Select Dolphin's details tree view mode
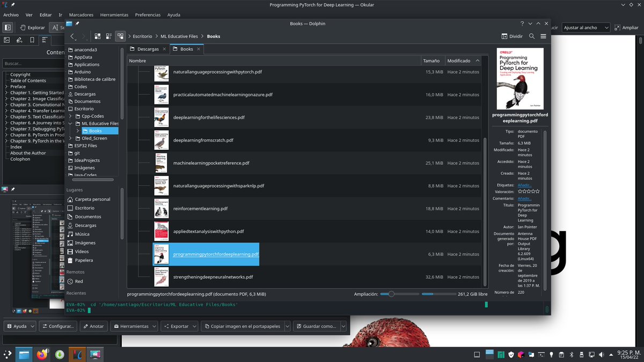The height and width of the screenshot is (362, 644). coord(120,36)
